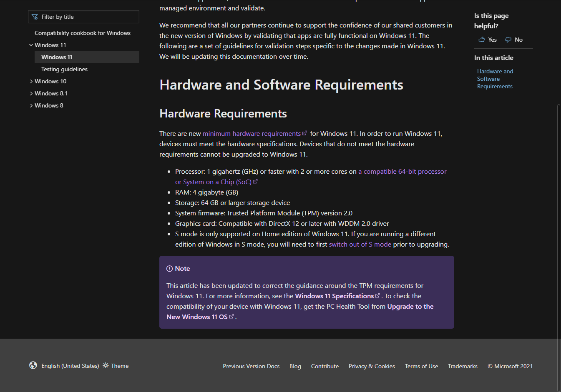
Task: Open Contribute footer link
Action: pyautogui.click(x=325, y=366)
